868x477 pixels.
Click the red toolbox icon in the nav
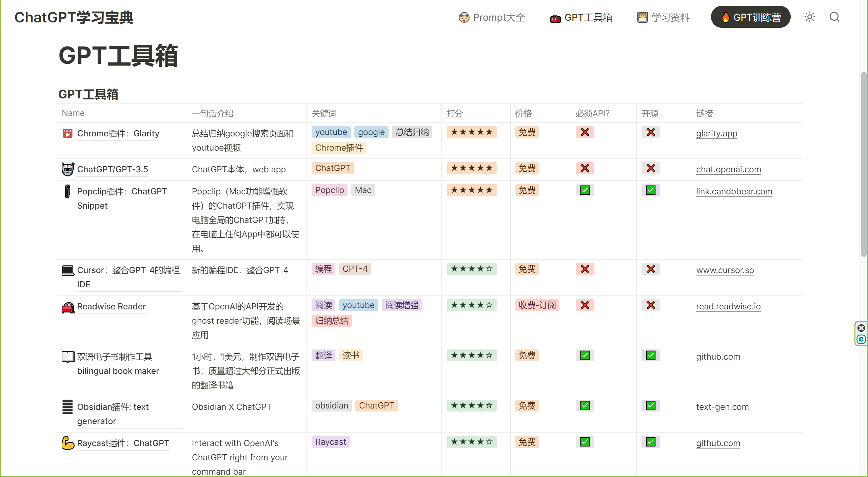(555, 18)
